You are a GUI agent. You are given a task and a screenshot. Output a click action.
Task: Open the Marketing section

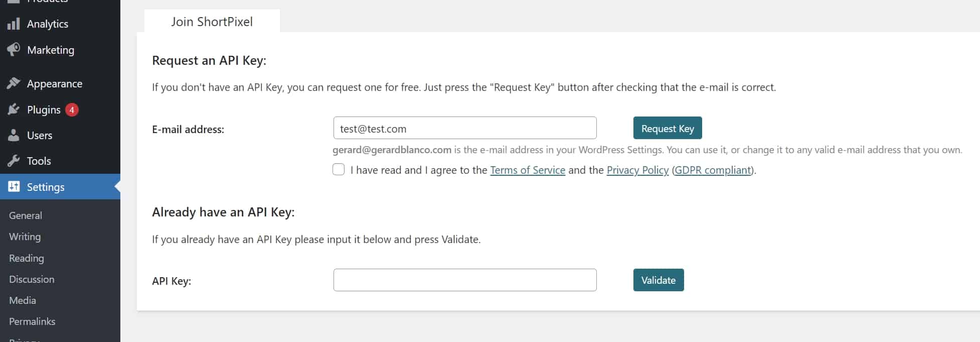point(50,50)
